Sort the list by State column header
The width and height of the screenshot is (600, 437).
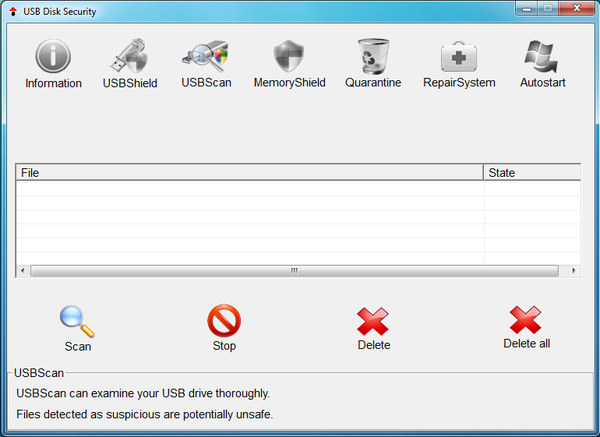point(532,173)
